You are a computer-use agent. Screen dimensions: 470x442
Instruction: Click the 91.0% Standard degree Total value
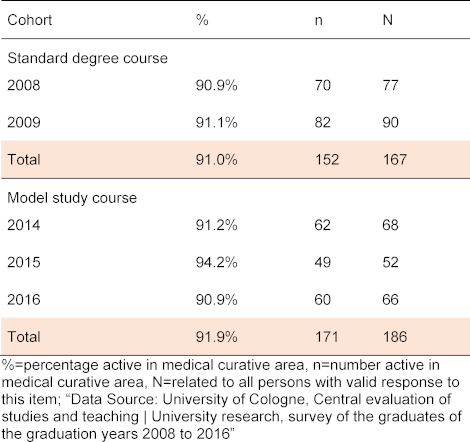[x=217, y=159]
